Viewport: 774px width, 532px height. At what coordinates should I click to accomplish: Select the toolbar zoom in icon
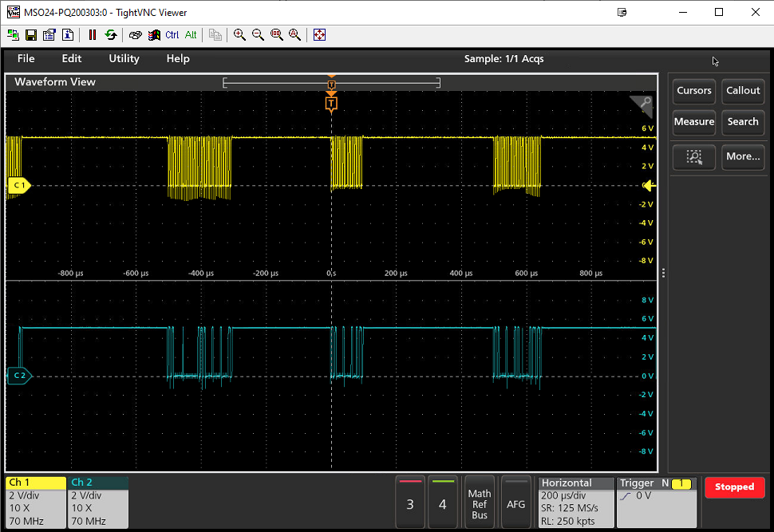pyautogui.click(x=239, y=34)
